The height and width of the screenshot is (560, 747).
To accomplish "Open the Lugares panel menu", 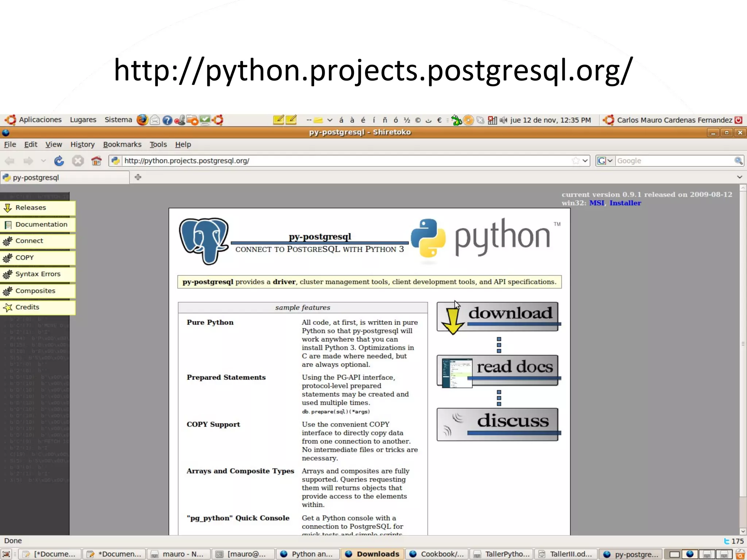I will (83, 120).
